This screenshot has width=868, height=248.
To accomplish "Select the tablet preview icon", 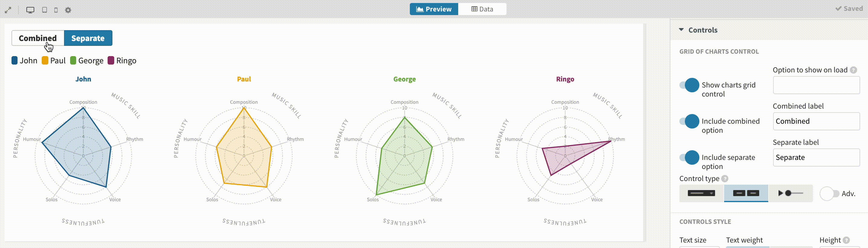I will [x=44, y=10].
